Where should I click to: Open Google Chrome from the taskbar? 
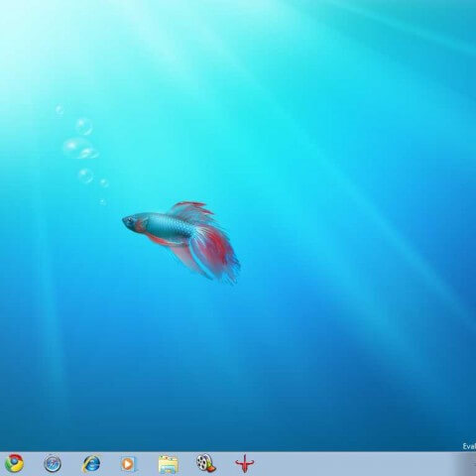coord(14,463)
